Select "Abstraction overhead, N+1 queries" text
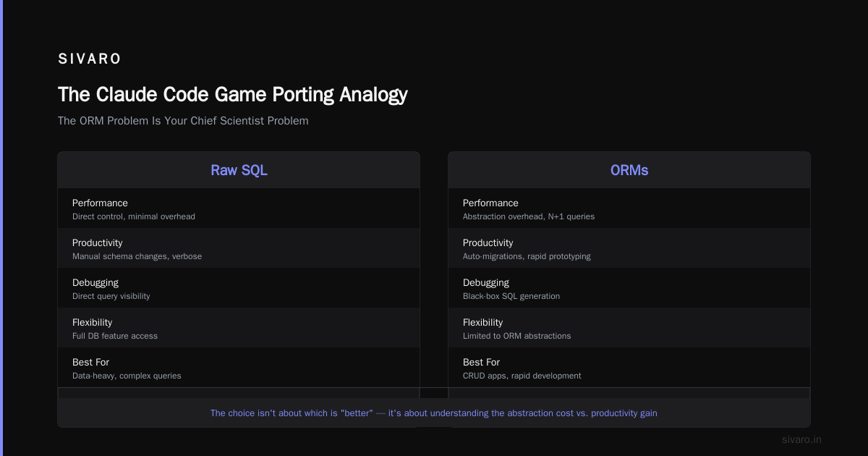 [529, 216]
